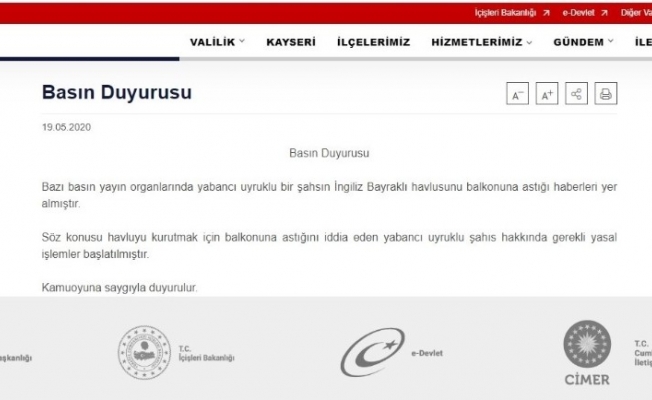The width and height of the screenshot is (652, 400).
Task: Click the share icon next to the title
Action: tap(576, 94)
